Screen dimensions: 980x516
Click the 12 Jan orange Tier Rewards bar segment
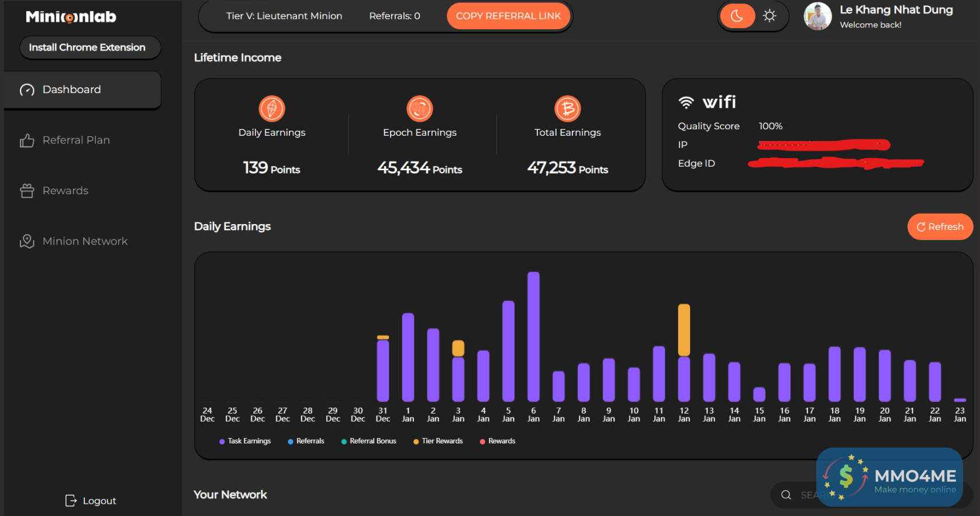click(x=684, y=330)
